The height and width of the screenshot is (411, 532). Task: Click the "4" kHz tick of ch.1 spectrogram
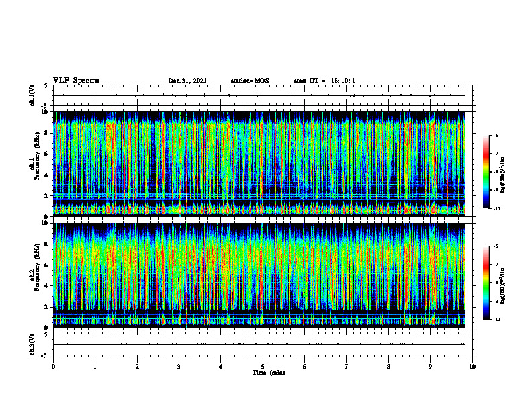tap(46, 175)
